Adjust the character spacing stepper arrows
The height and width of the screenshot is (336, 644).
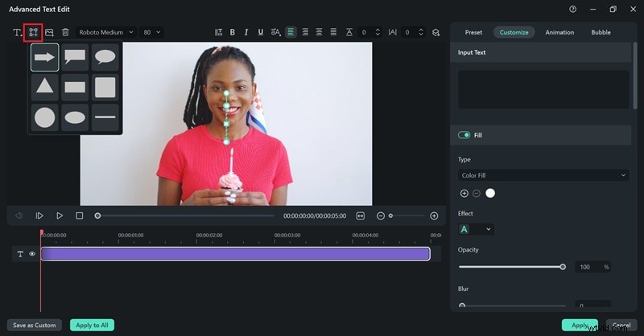click(421, 32)
